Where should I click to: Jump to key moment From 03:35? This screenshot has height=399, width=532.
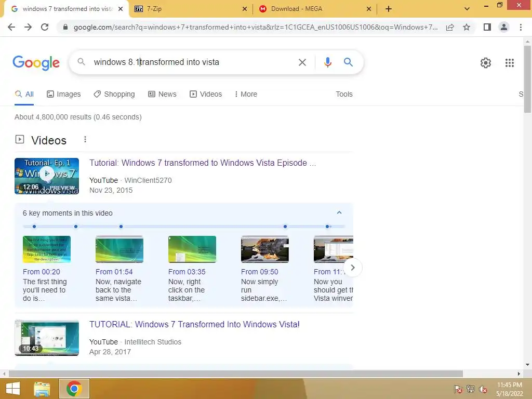(187, 272)
